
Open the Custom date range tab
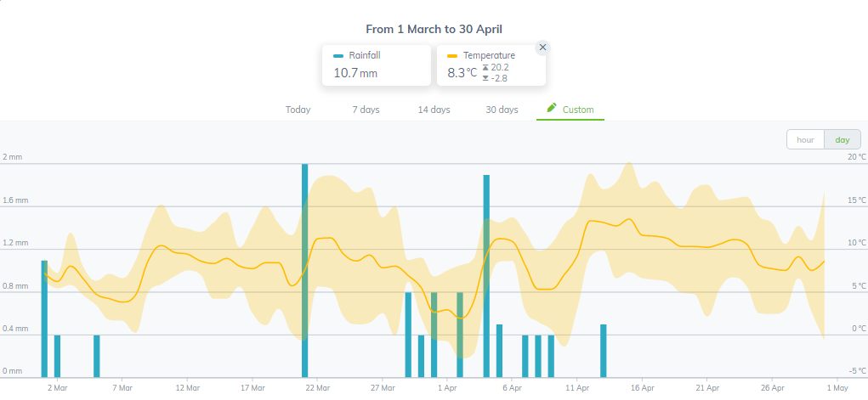coord(570,110)
